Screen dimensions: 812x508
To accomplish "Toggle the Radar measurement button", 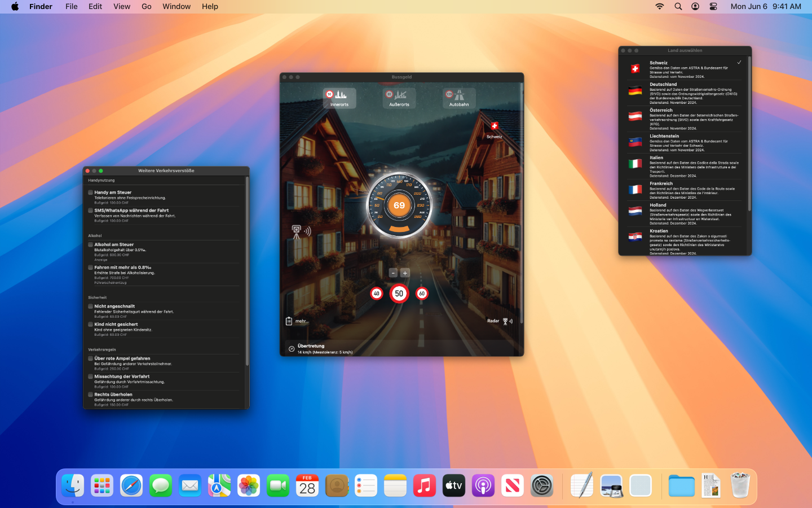I will (500, 321).
